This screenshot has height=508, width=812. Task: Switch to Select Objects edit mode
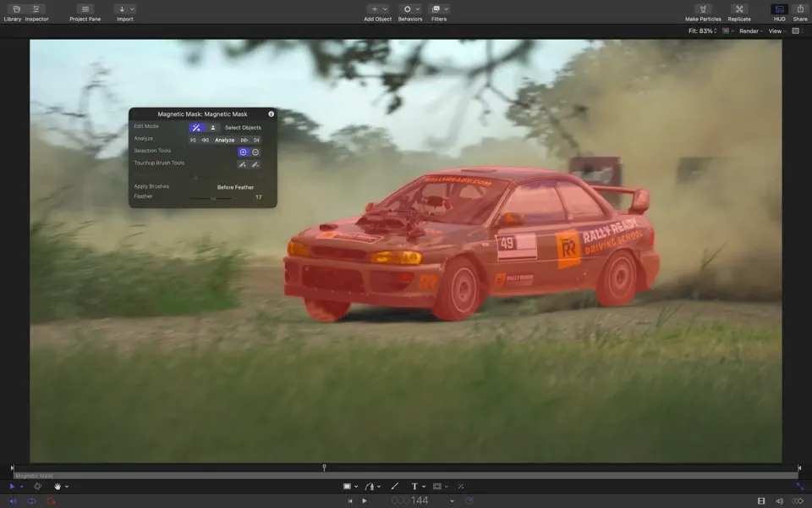click(212, 127)
